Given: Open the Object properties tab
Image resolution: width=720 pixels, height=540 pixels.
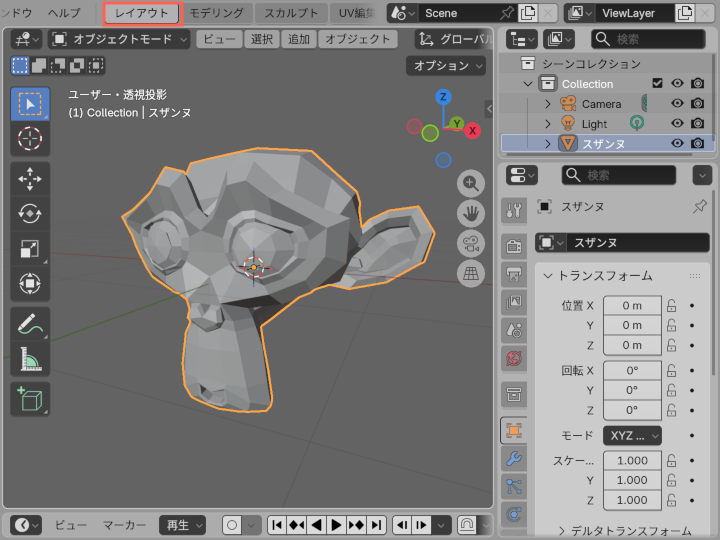Looking at the screenshot, I should 514,430.
